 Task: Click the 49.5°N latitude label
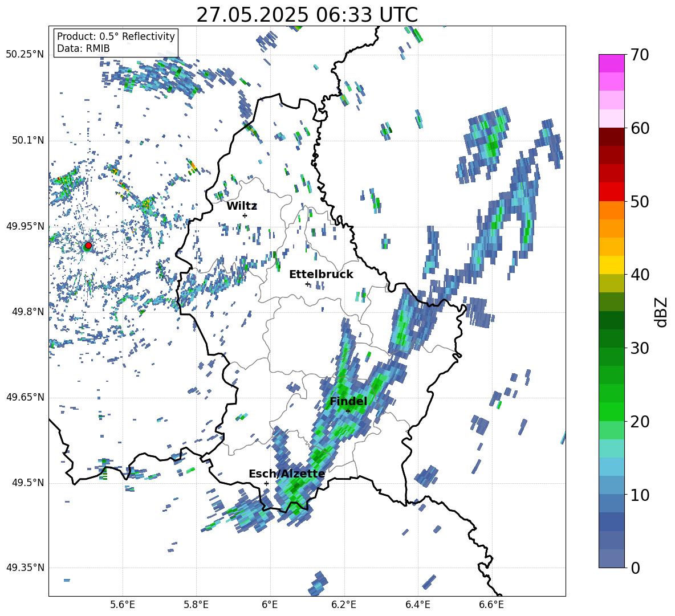pyautogui.click(x=28, y=483)
